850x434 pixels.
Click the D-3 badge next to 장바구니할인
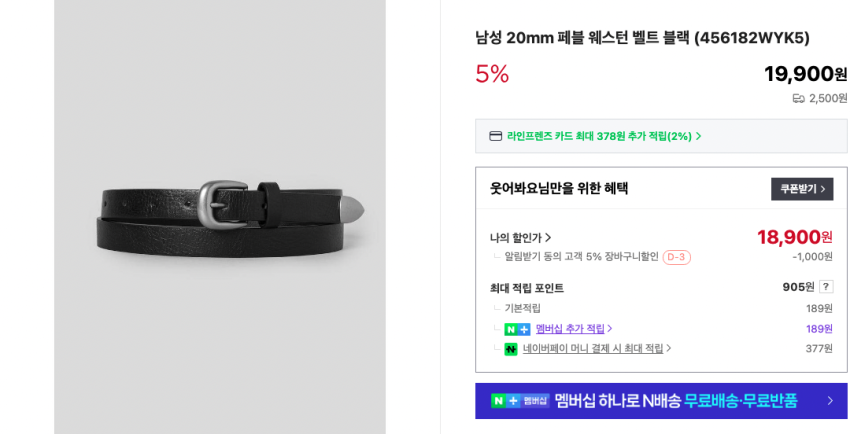676,257
